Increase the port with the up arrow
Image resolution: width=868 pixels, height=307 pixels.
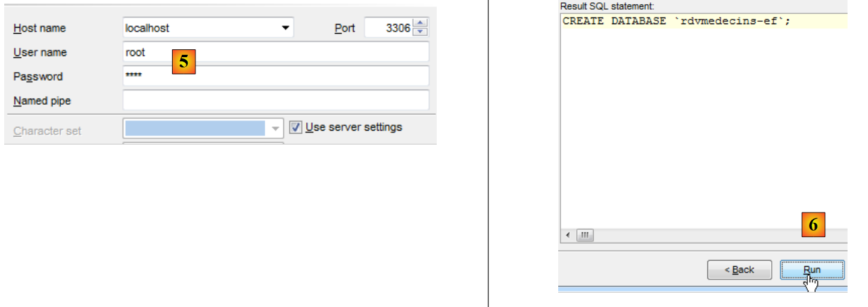421,24
